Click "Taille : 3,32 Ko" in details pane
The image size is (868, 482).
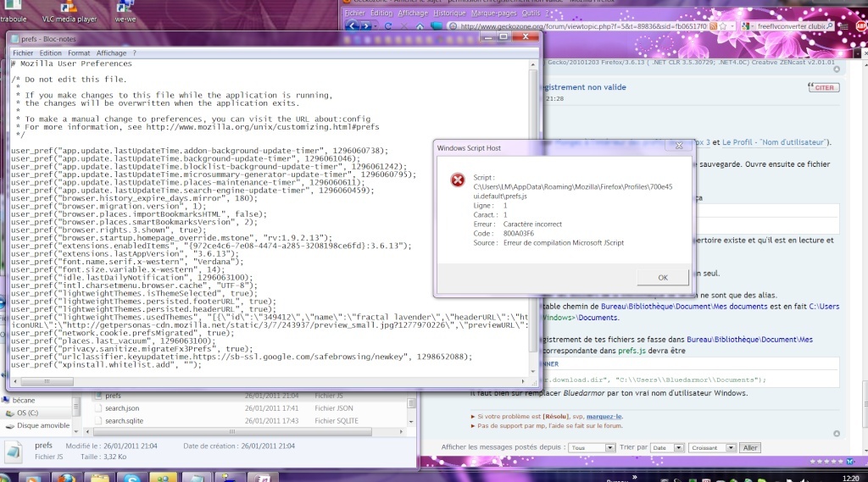coord(103,457)
